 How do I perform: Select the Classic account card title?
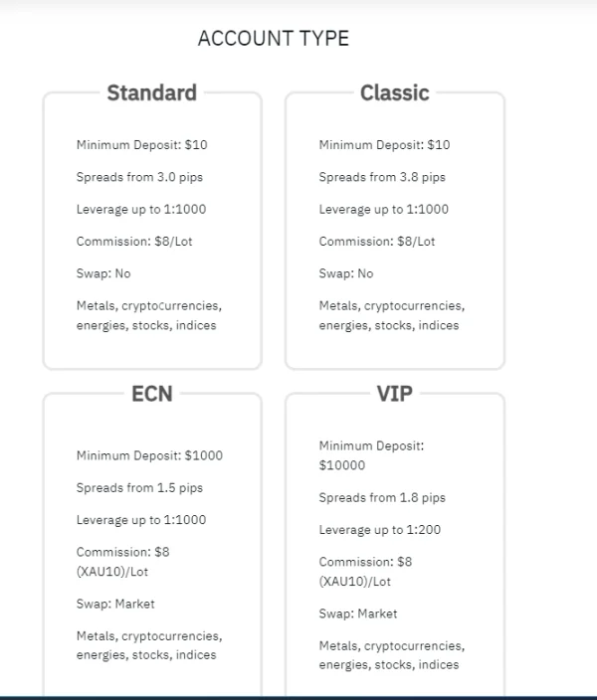click(394, 93)
